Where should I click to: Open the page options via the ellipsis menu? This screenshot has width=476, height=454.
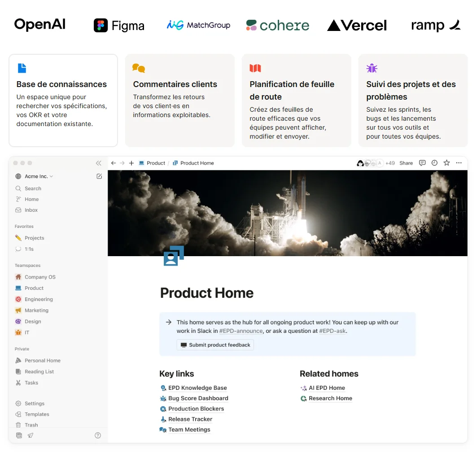coord(459,163)
